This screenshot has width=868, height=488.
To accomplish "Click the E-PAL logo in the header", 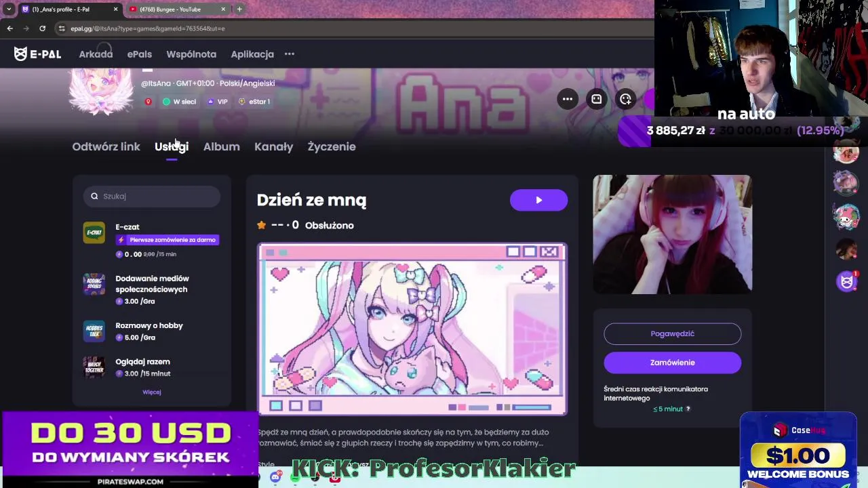I will click(37, 54).
